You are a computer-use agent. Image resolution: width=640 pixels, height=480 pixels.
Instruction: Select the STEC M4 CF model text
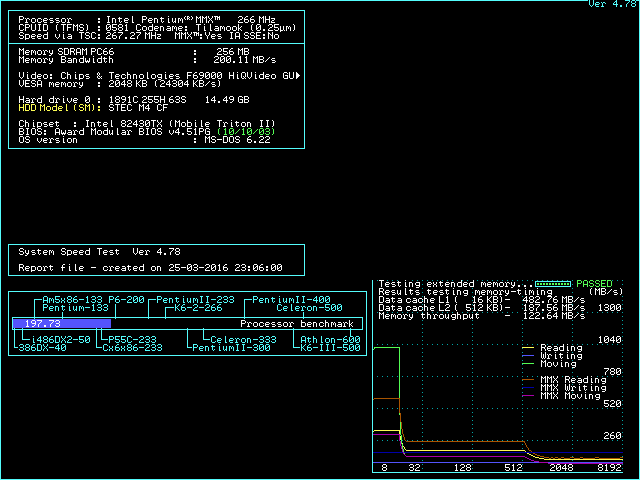[x=138, y=108]
